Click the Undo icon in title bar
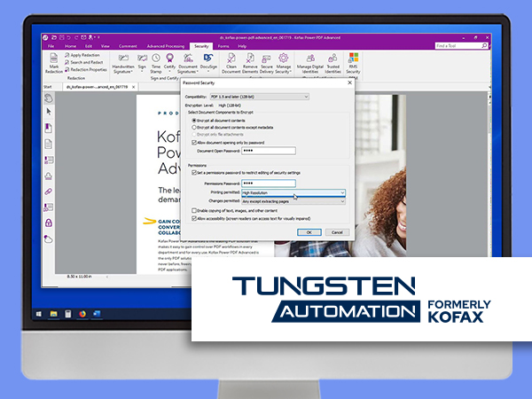The height and width of the screenshot is (399, 532). (69, 37)
